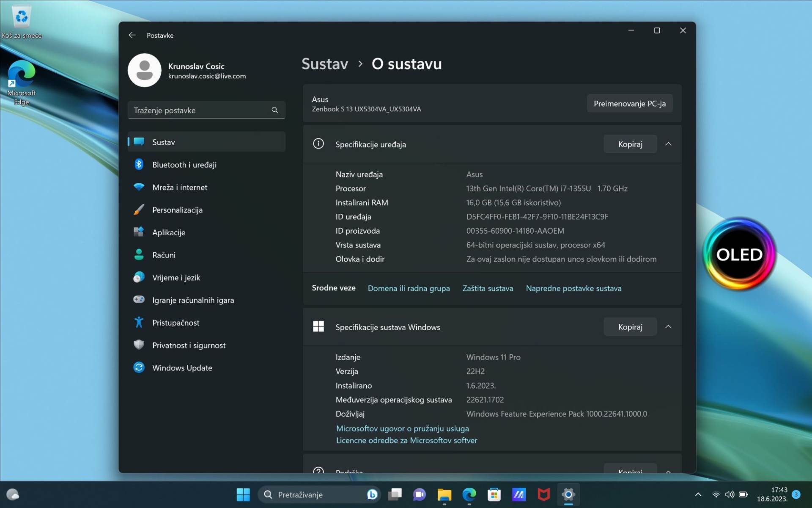812x508 pixels.
Task: Open the Zaštita sustava link
Action: [x=487, y=288]
